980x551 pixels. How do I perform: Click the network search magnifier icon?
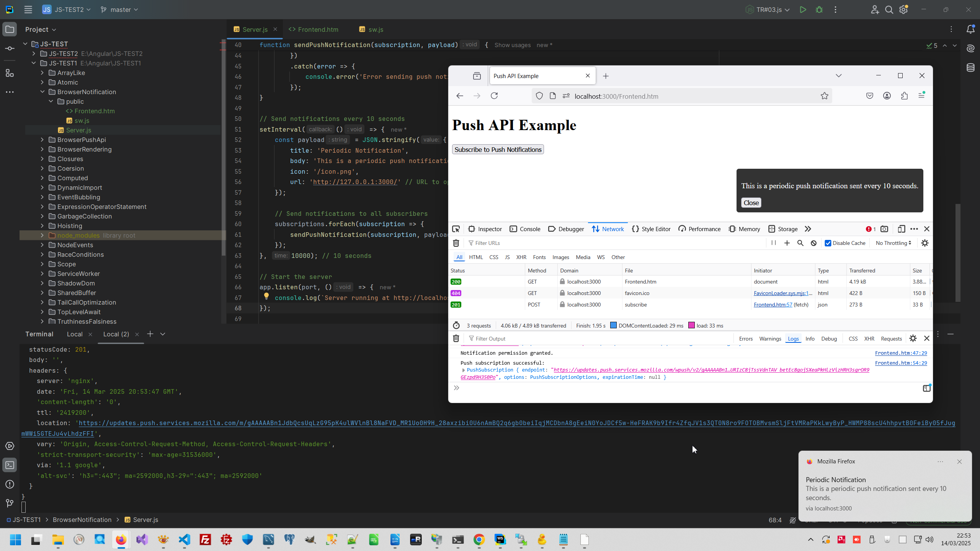[800, 243]
